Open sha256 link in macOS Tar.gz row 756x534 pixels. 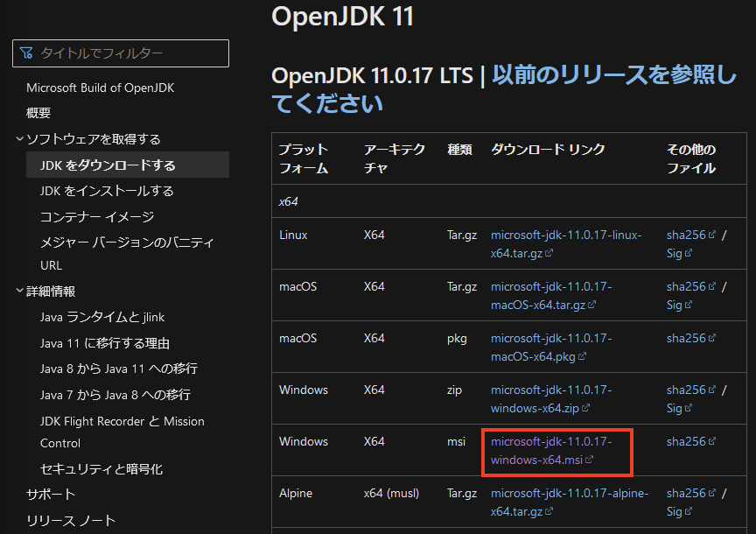click(x=690, y=286)
